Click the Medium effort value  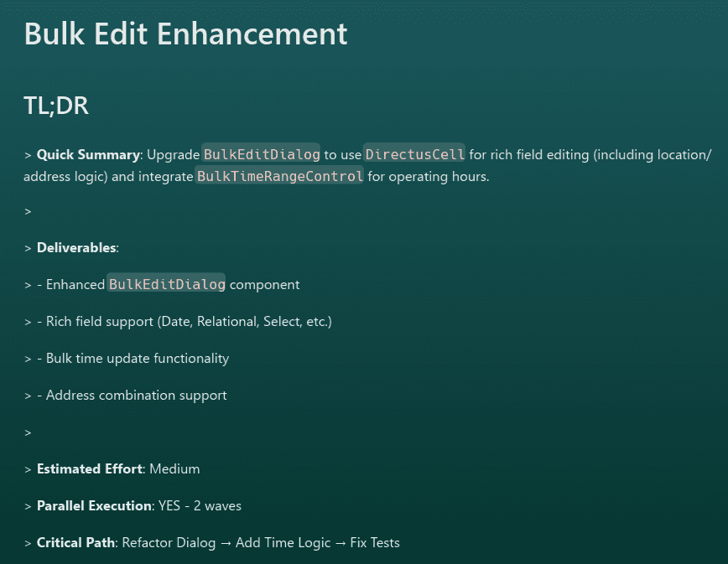(174, 469)
